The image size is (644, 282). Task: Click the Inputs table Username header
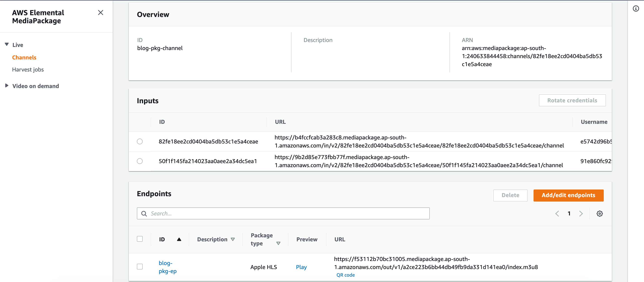pos(594,122)
